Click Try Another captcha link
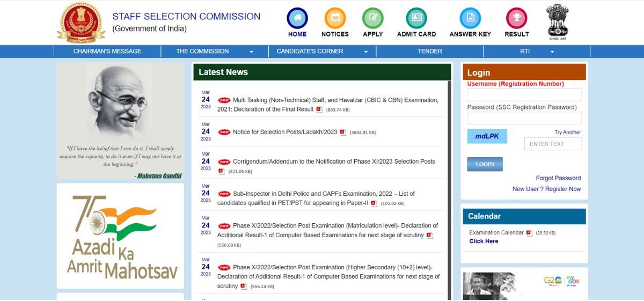Screen dimensions: 644x301 click(x=568, y=132)
